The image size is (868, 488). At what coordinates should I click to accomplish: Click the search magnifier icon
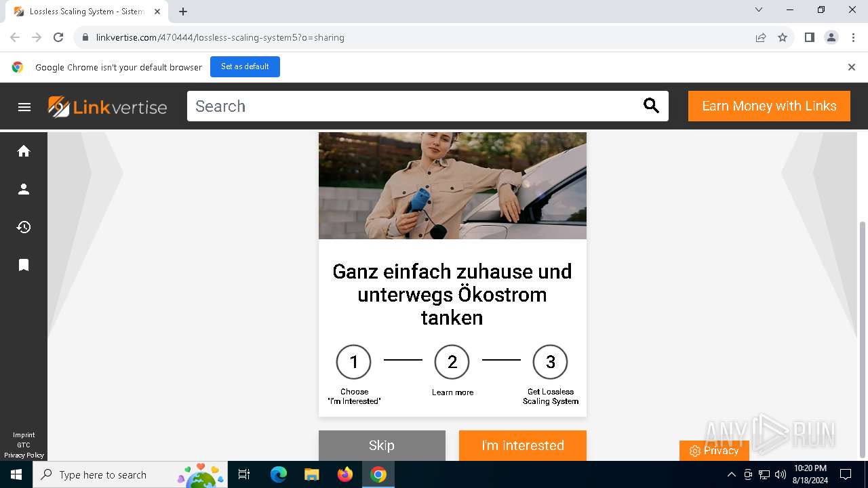[651, 106]
